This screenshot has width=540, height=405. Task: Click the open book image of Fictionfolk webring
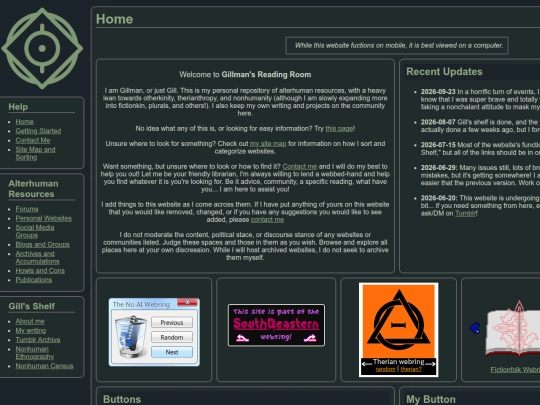[x=513, y=329]
